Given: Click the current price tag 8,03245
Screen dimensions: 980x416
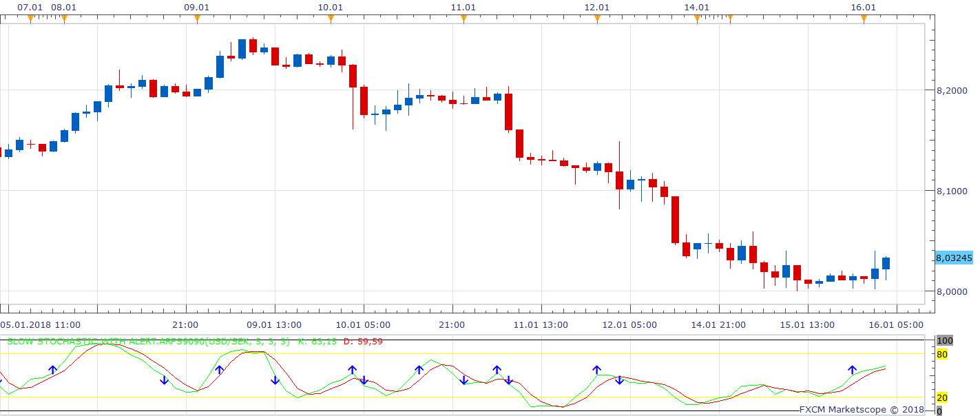Looking at the screenshot, I should pyautogui.click(x=954, y=258).
